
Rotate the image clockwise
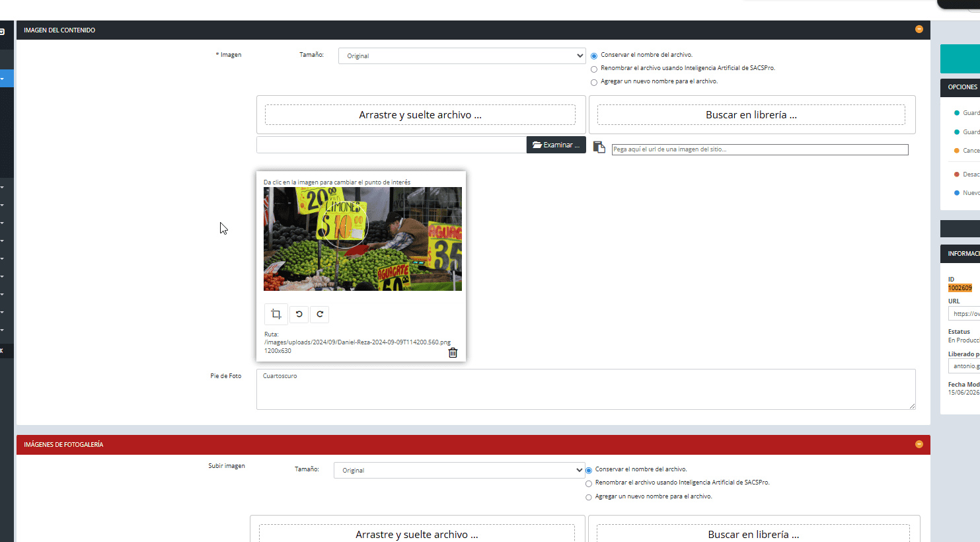(320, 314)
